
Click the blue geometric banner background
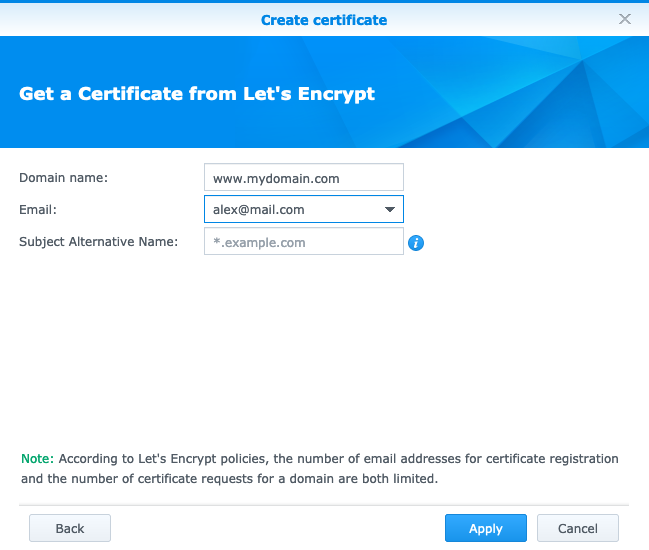[x=517, y=92]
